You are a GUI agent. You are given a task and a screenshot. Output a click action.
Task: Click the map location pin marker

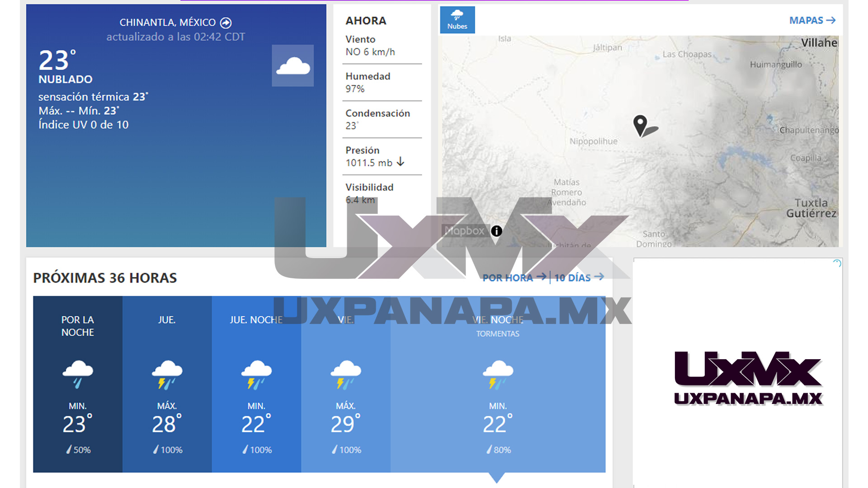[x=640, y=126]
